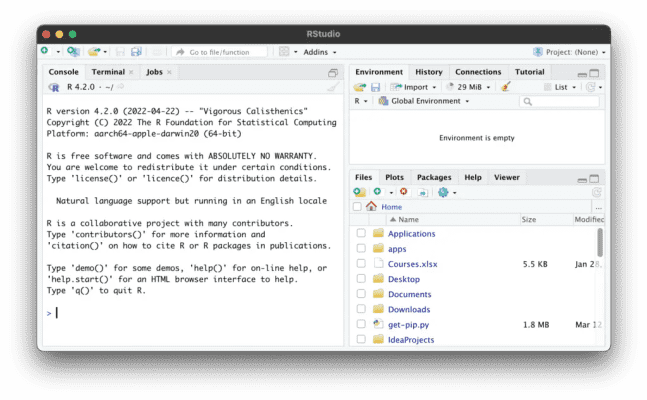This screenshot has height=400, width=647.
Task: Click the Go to file/function field
Action: [x=225, y=52]
